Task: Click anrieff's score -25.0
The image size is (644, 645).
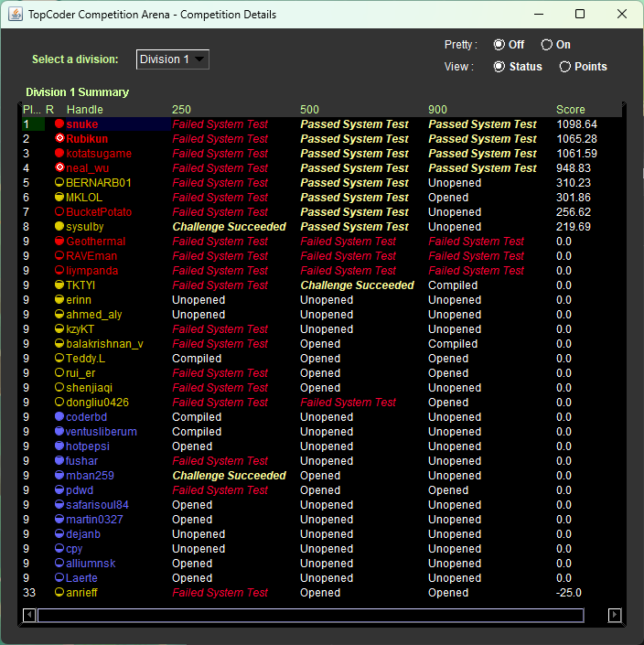Action: (569, 593)
